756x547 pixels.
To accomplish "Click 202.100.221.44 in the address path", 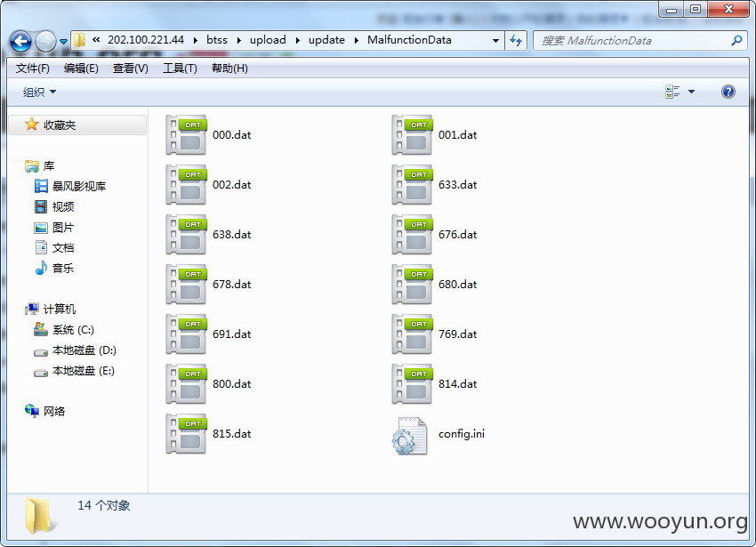I will tap(146, 40).
